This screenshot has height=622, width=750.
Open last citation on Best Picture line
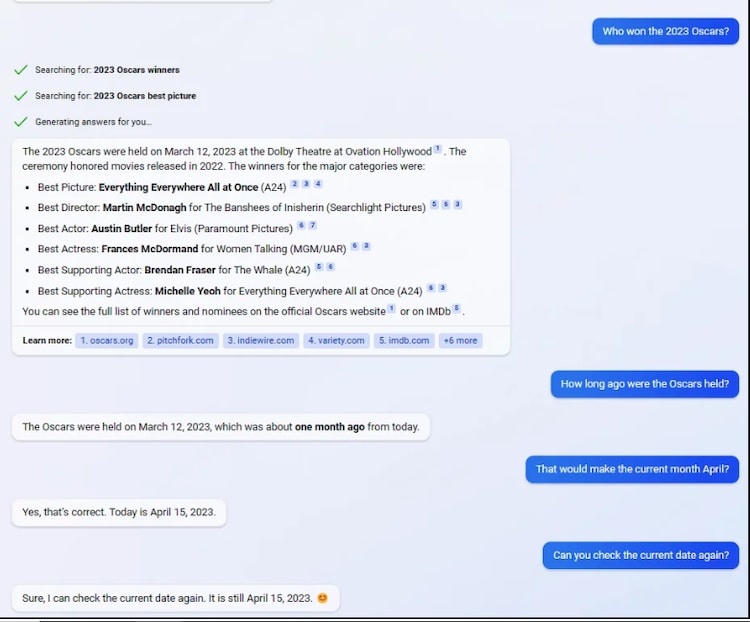click(318, 184)
